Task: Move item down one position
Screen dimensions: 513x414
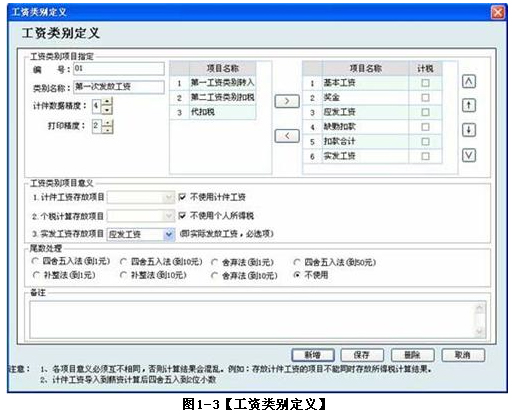Action: 469,130
